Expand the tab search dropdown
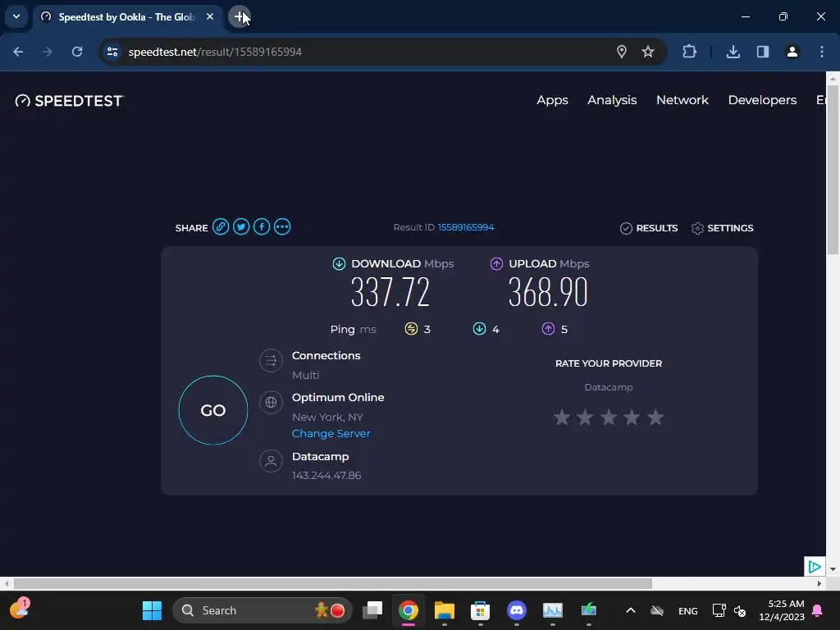 tap(16, 16)
